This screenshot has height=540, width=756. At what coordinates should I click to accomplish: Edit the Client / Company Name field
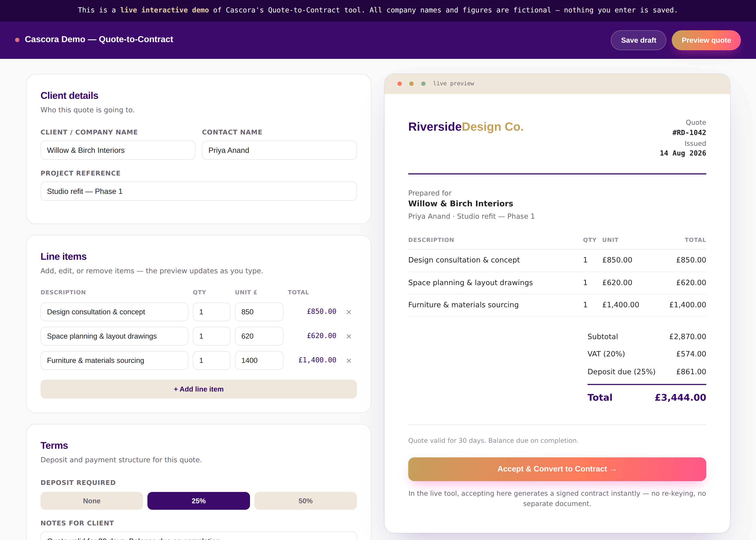[118, 150]
